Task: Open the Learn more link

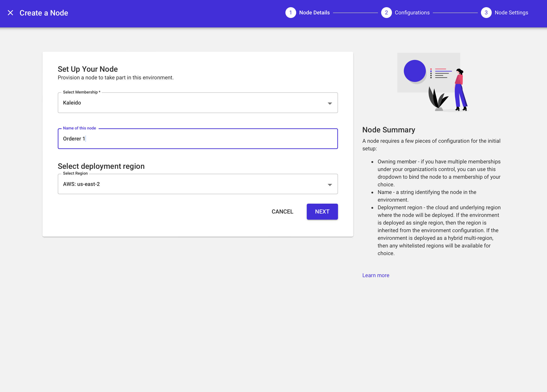Action: click(x=376, y=275)
